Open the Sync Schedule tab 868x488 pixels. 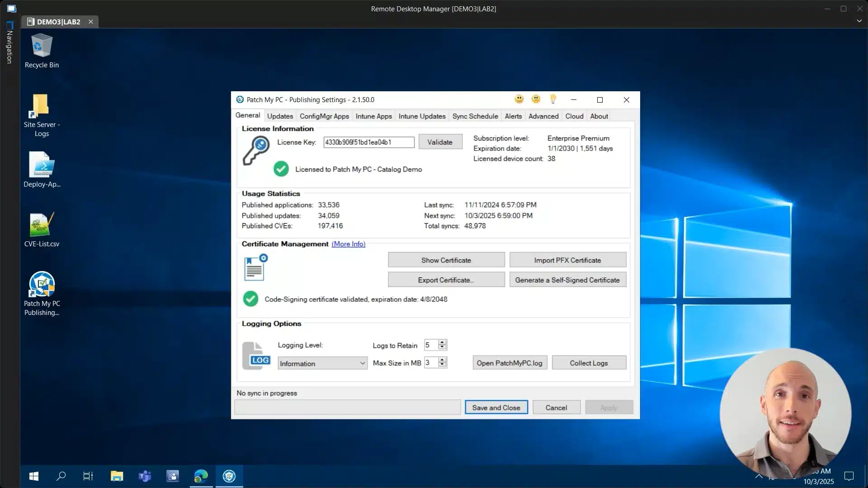pos(475,116)
